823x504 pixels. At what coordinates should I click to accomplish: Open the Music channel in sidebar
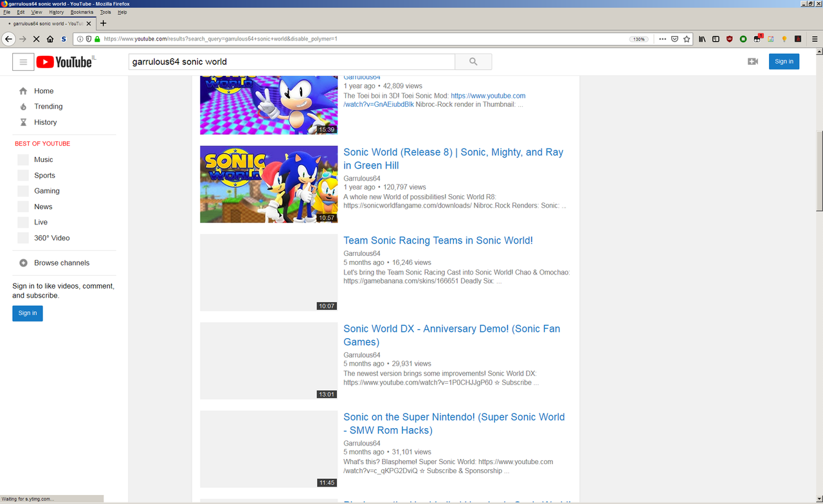tap(44, 159)
